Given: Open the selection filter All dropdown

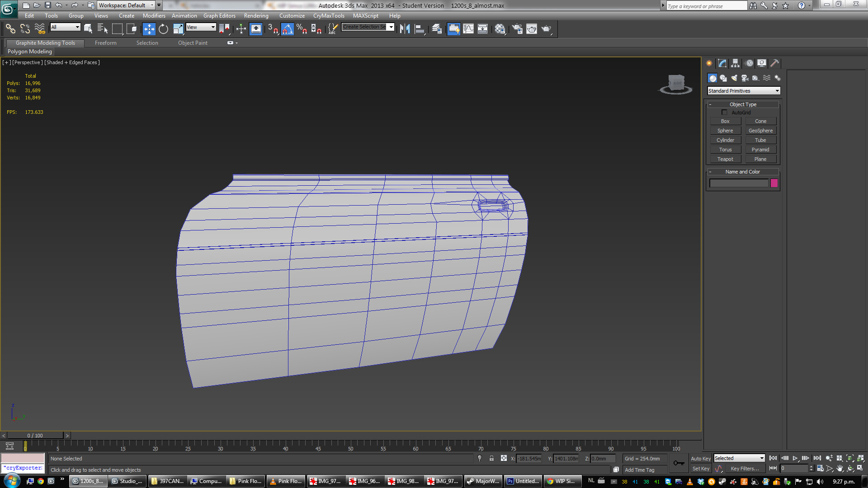Looking at the screenshot, I should pyautogui.click(x=65, y=27).
